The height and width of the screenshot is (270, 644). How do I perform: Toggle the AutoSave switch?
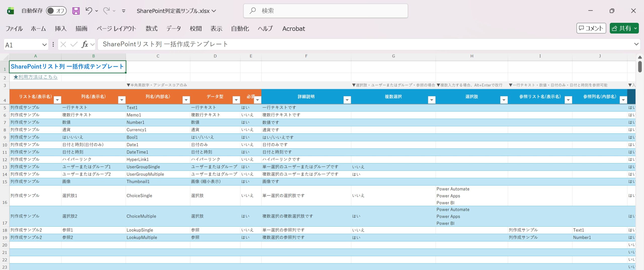click(56, 11)
